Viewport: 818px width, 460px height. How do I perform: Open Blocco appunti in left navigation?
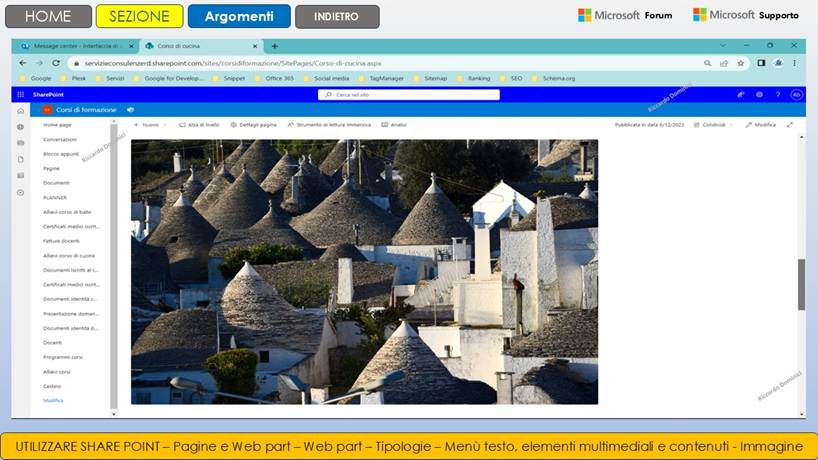tap(61, 154)
